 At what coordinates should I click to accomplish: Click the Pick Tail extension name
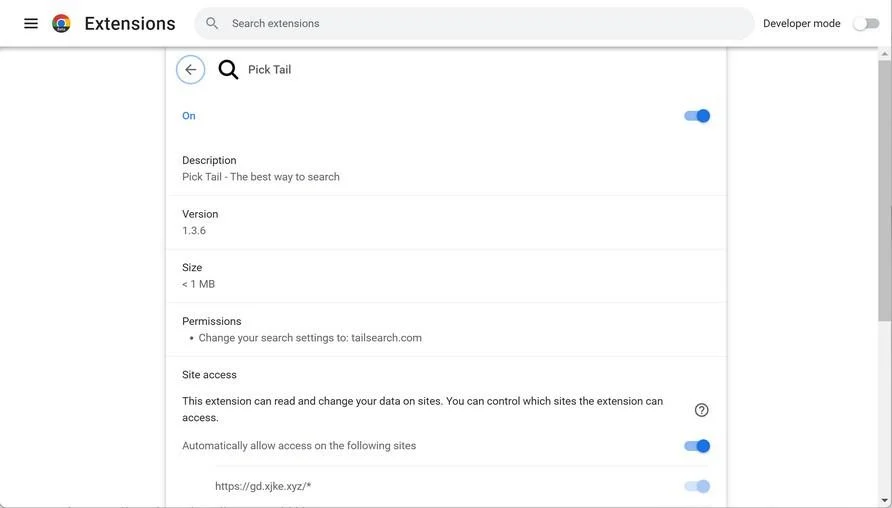tap(270, 70)
